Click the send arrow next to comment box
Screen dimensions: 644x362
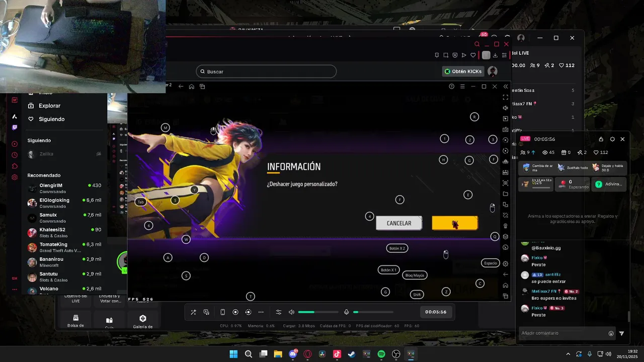(x=621, y=333)
